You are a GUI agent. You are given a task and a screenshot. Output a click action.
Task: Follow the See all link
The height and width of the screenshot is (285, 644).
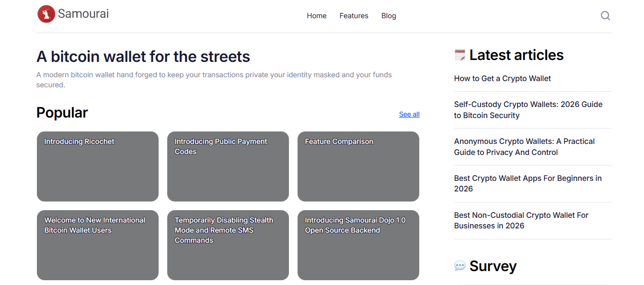click(x=409, y=114)
